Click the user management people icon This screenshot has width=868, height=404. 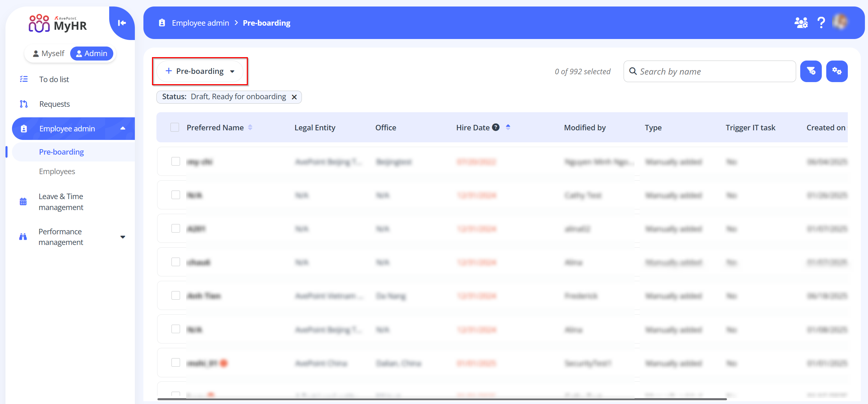[x=801, y=23]
